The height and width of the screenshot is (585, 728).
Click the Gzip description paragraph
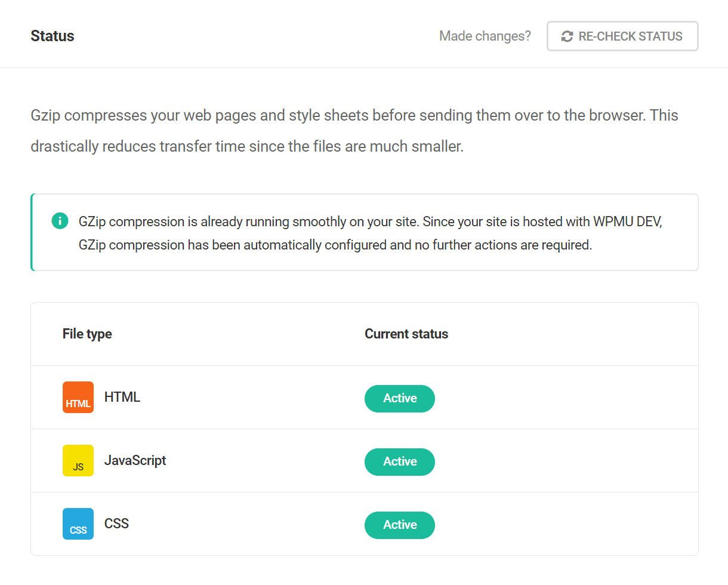click(354, 131)
